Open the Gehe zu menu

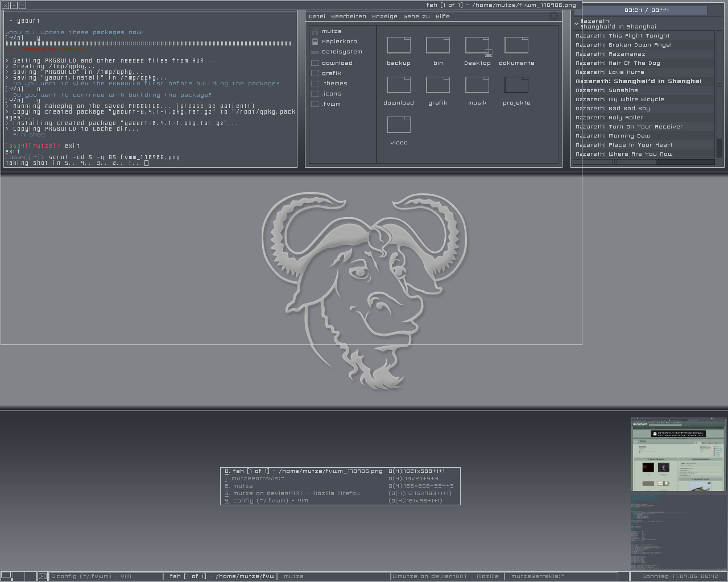[416, 16]
